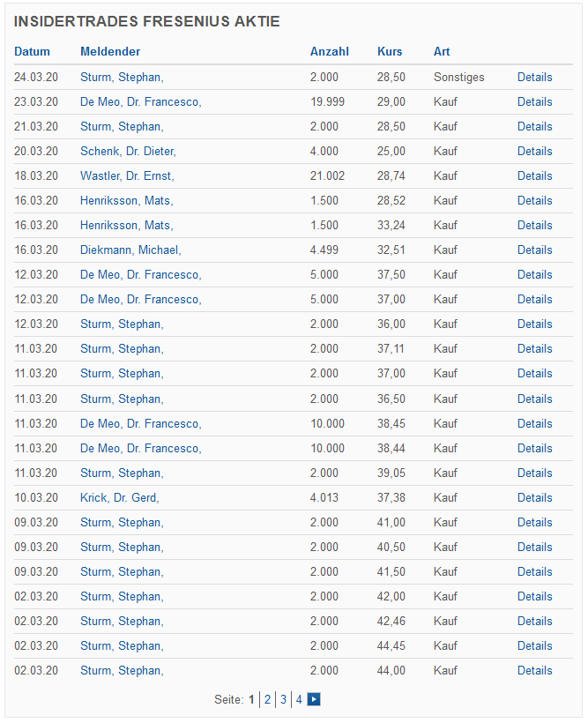This screenshot has height=723, width=588.
Task: View Details for Diekmann's 4.499 share purchase
Action: click(534, 250)
